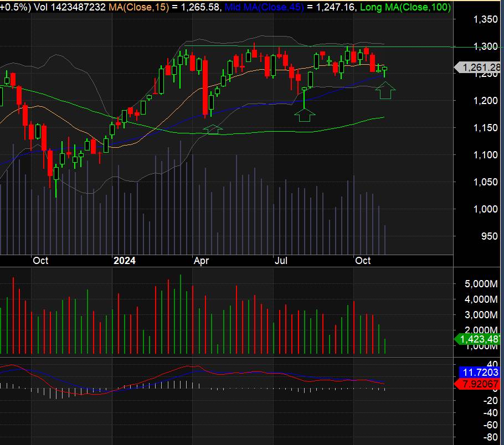Viewport: 504px width, 445px height.
Task: Select the red 7.92067 indicator value marker
Action: [479, 384]
